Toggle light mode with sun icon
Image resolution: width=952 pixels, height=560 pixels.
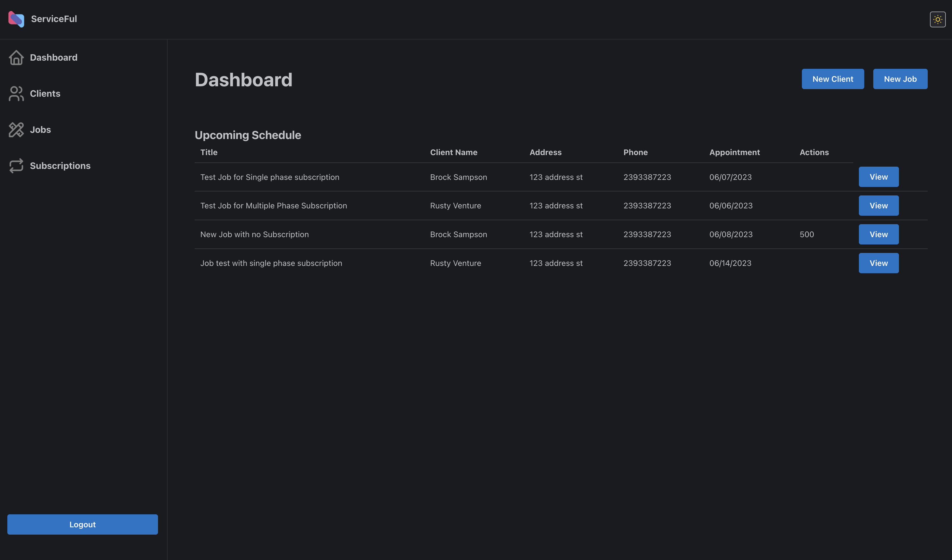(937, 19)
